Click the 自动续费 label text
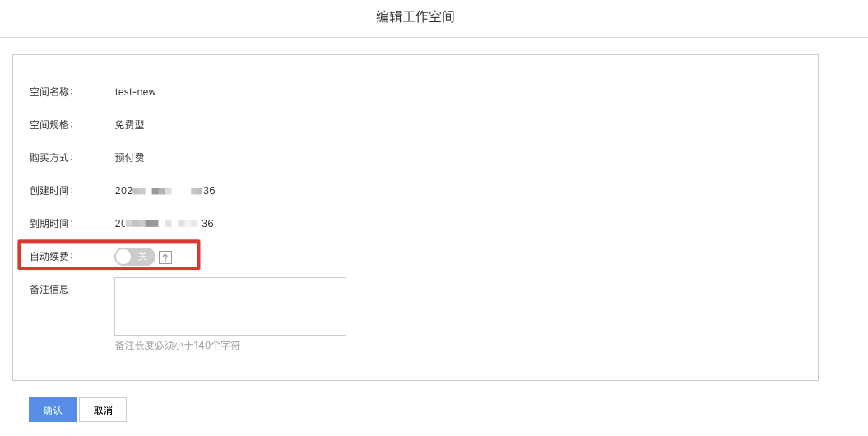868x436 pixels. pos(52,257)
